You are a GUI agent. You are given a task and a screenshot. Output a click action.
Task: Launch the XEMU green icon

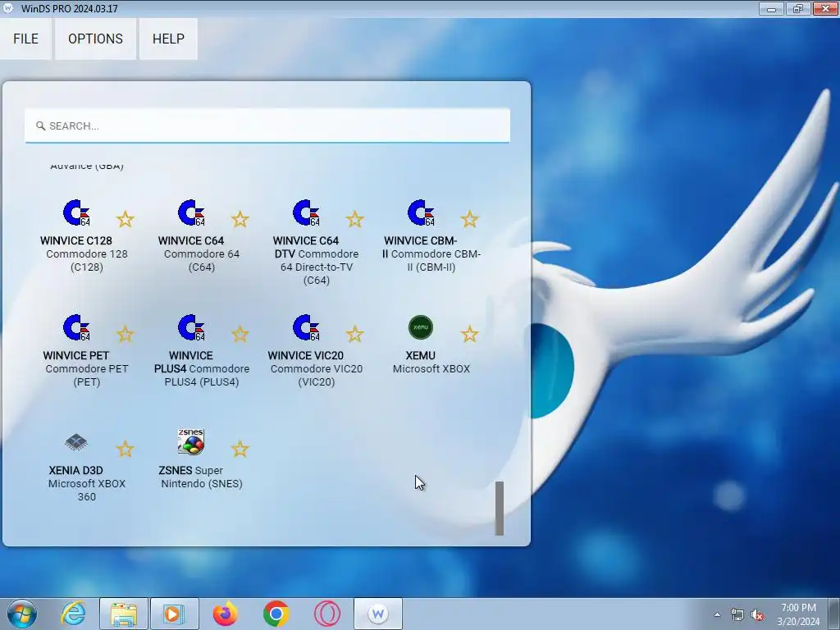(x=421, y=327)
